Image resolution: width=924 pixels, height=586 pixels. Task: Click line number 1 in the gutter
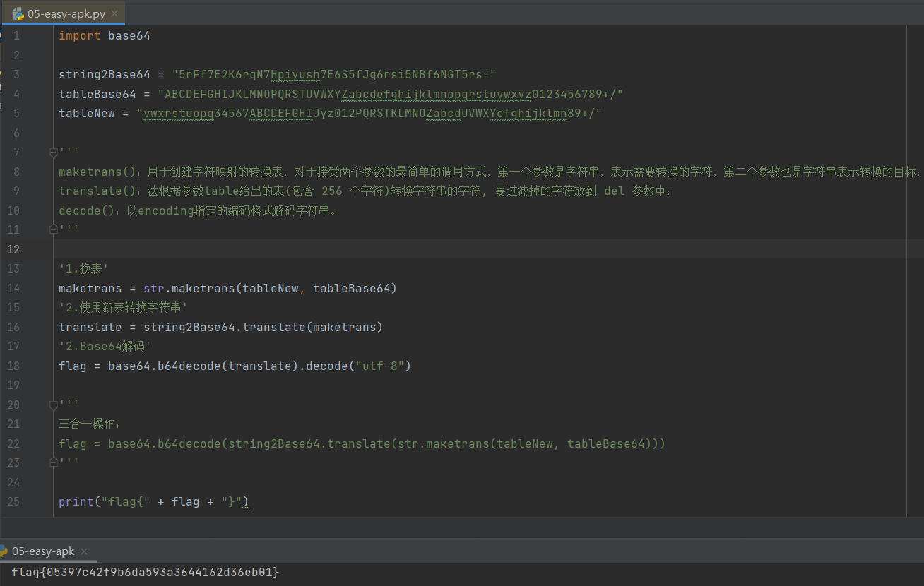16,35
